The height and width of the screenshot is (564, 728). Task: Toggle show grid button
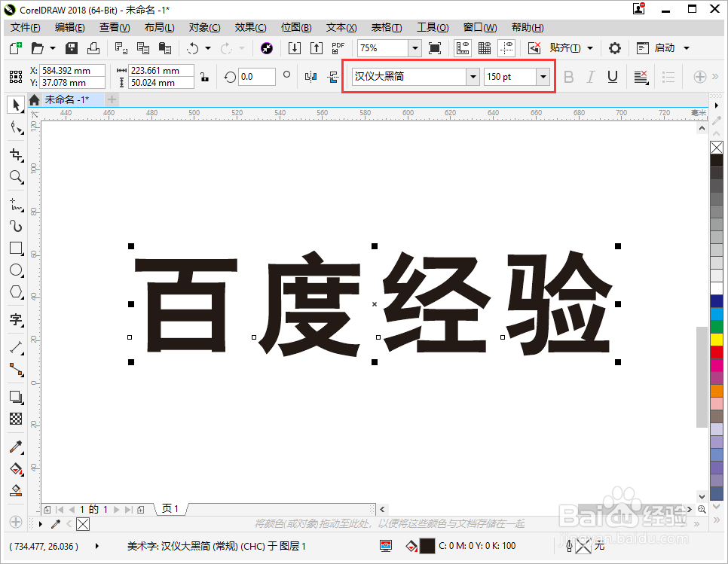click(485, 47)
